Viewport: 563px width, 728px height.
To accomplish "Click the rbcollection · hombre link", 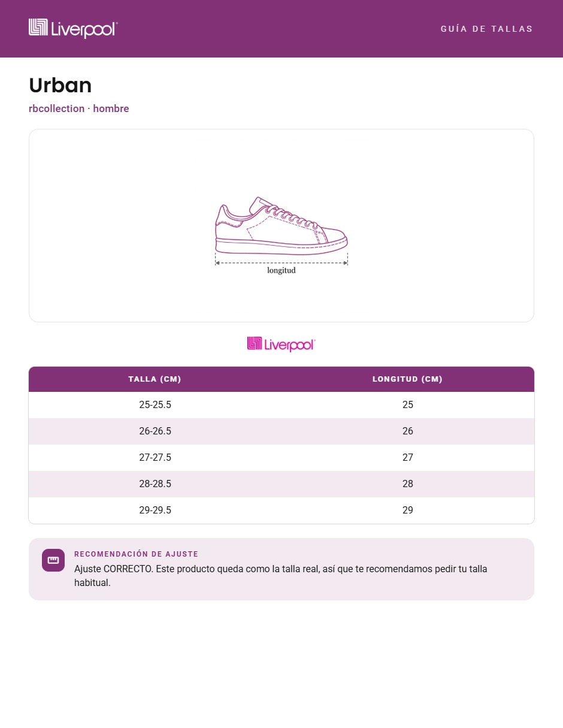I will (79, 108).
